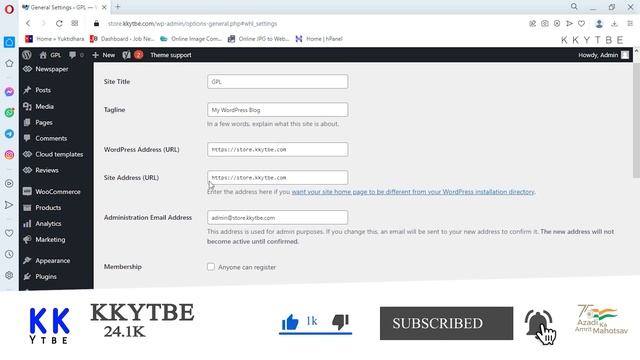Open the Opera menu logo

[x=9, y=8]
